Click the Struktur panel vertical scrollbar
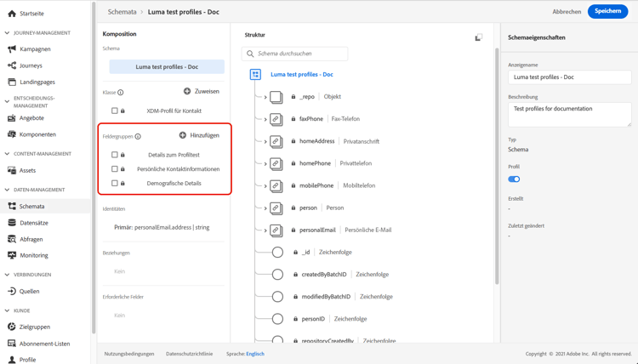This screenshot has height=364, width=638. [497, 167]
